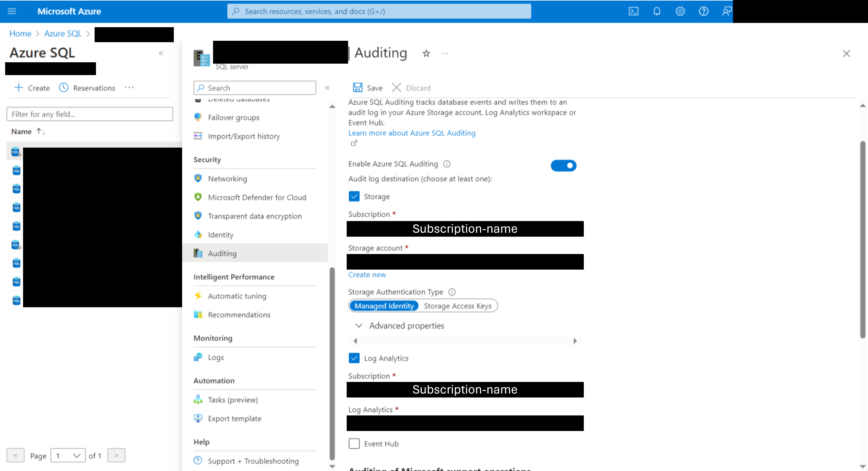Click the horizontal scrollbar right arrow

tap(575, 341)
